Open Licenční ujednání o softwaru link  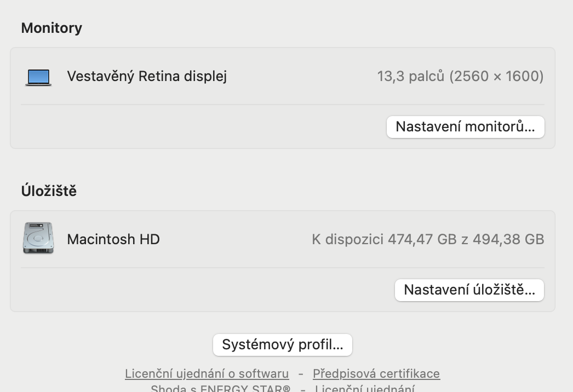point(207,374)
